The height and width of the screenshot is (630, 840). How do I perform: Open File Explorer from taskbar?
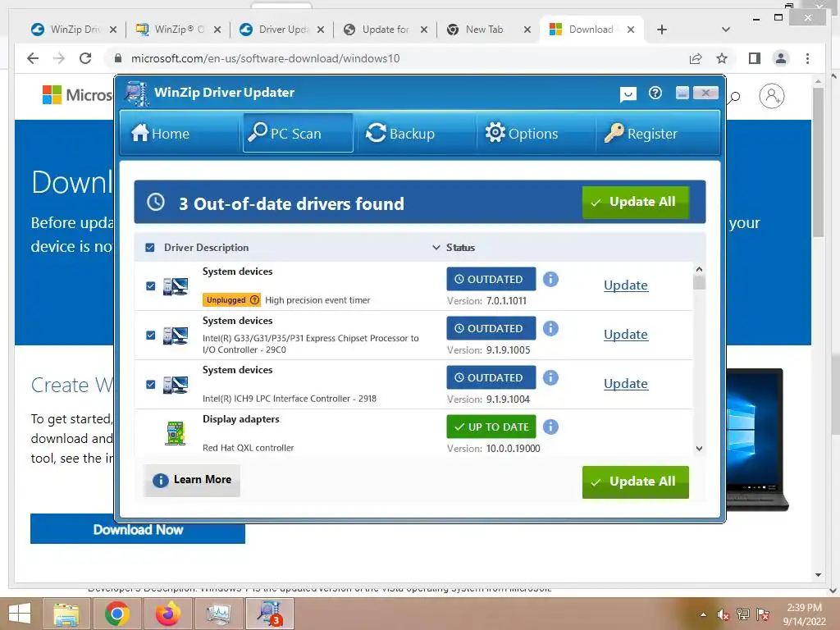[66, 614]
